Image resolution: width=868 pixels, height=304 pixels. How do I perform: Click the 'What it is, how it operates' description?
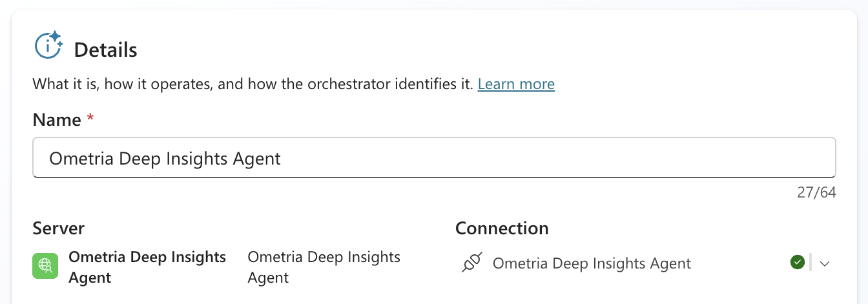[253, 84]
